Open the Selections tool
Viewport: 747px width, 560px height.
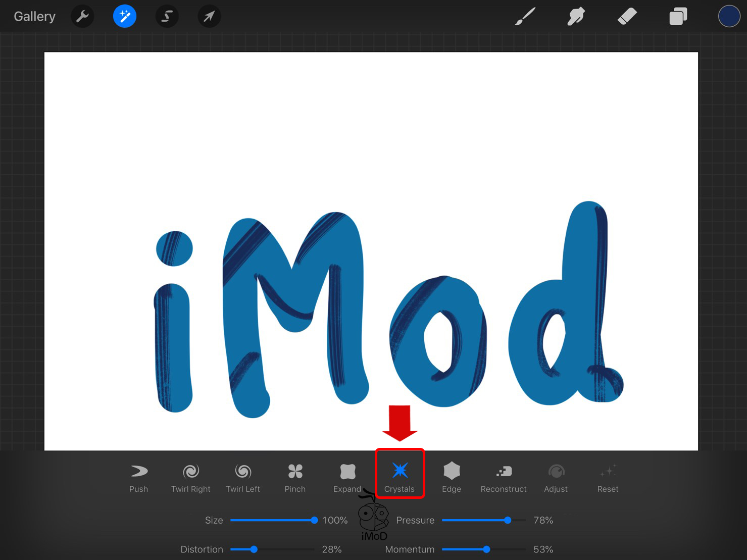pos(167,16)
